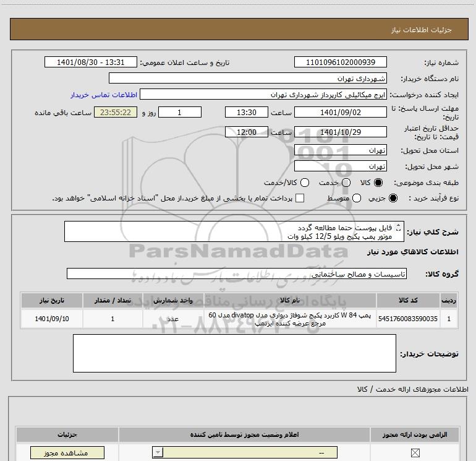
Task: Click the الزامی بودن ارائه مجوز header
Action: tap(415, 434)
